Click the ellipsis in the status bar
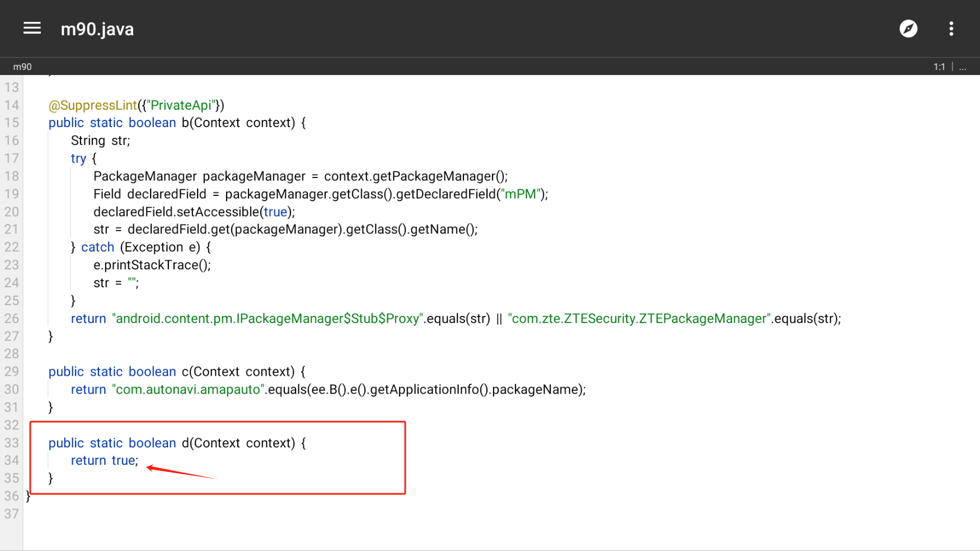The width and height of the screenshot is (980, 551). click(963, 67)
